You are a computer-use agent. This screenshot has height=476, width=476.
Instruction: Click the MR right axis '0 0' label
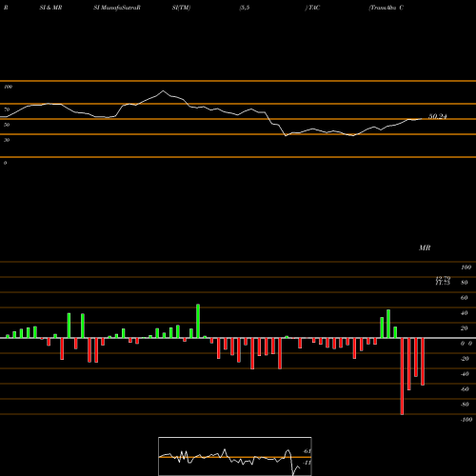[x=466, y=344]
